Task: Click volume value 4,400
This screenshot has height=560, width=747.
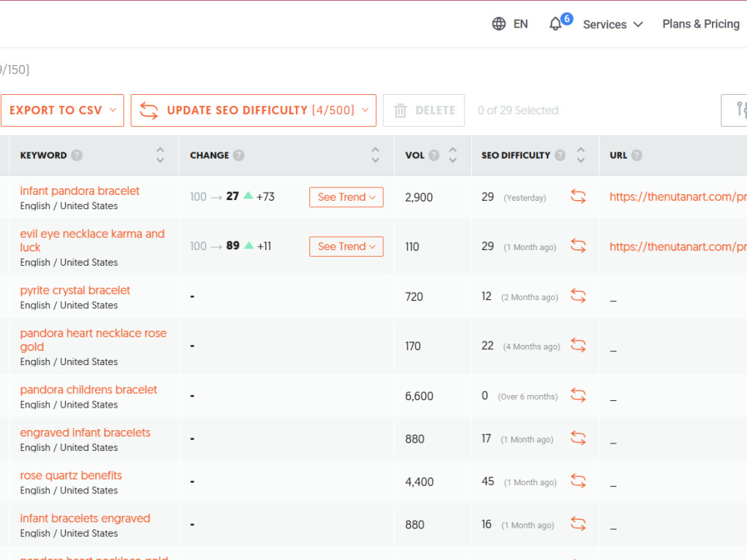Action: [419, 482]
